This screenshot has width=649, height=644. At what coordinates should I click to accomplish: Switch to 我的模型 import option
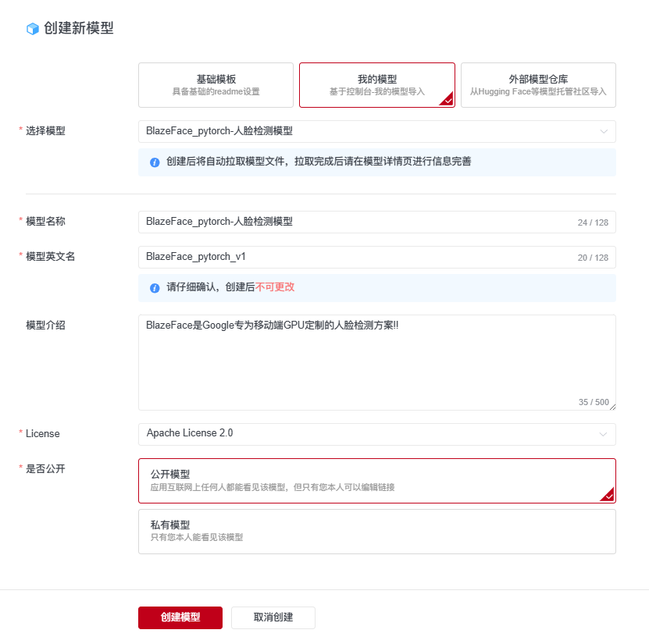pyautogui.click(x=376, y=84)
